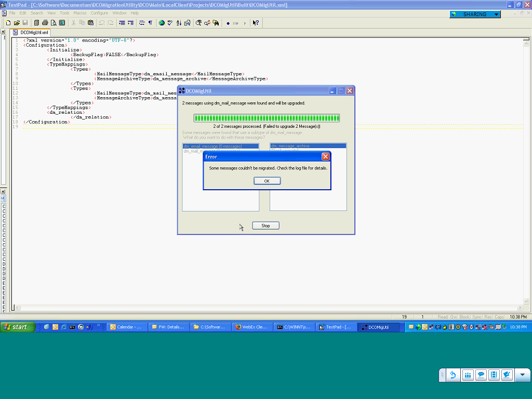
Task: Click the Replace toolbar icon
Action: [207, 23]
